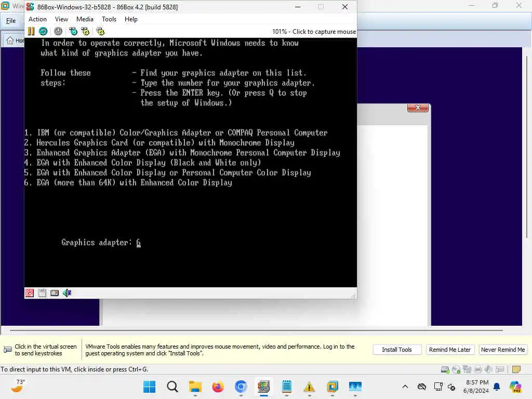The width and height of the screenshot is (532, 399).
Task: Open the 86Box Media menu
Action: pyautogui.click(x=85, y=19)
